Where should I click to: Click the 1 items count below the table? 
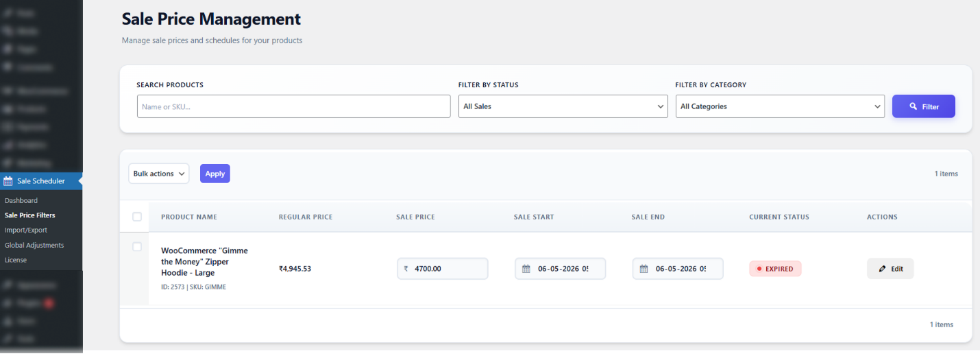(x=941, y=324)
